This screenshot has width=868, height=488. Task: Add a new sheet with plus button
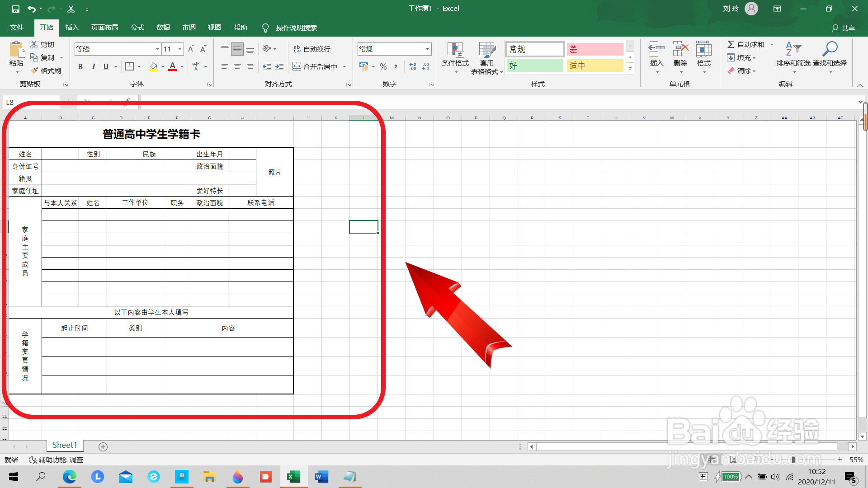pyautogui.click(x=103, y=447)
